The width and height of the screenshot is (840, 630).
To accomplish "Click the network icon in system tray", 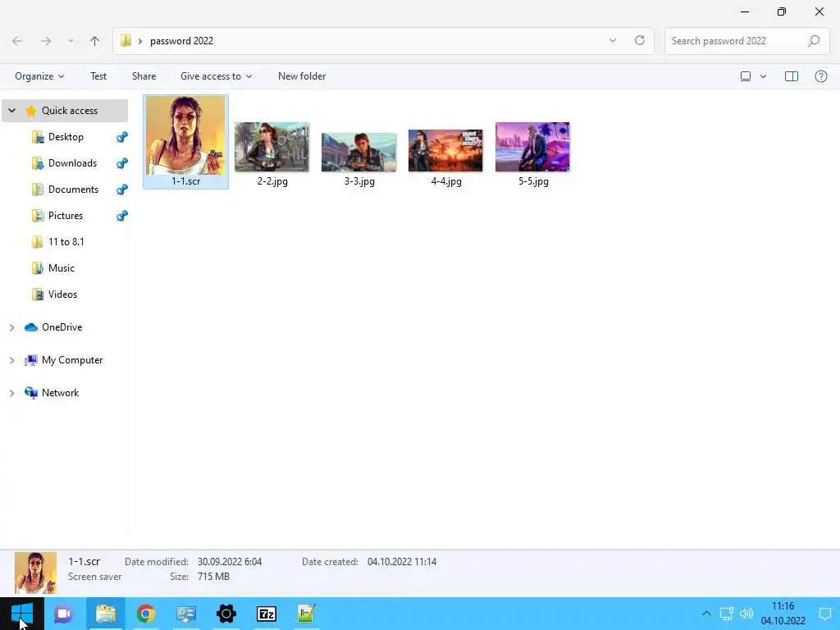I will tap(727, 614).
